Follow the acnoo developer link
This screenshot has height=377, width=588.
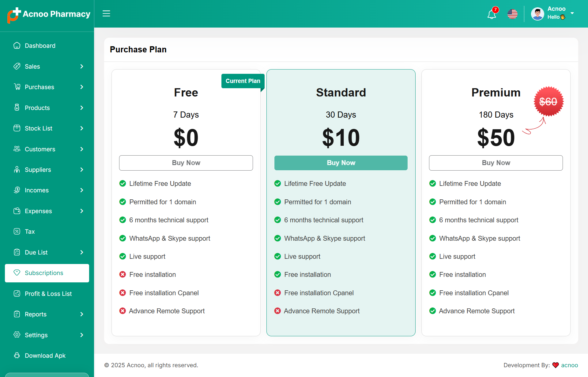coord(569,365)
